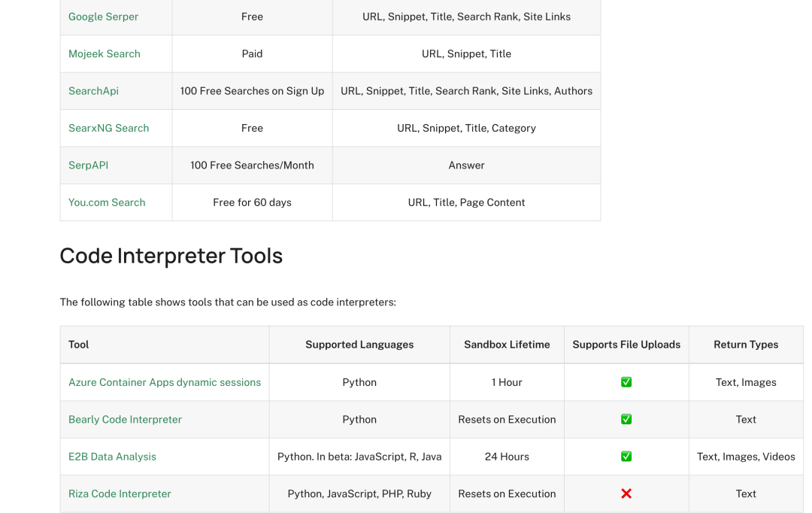Click the 'Paid' cell for Mojeek Search

pyautogui.click(x=252, y=54)
